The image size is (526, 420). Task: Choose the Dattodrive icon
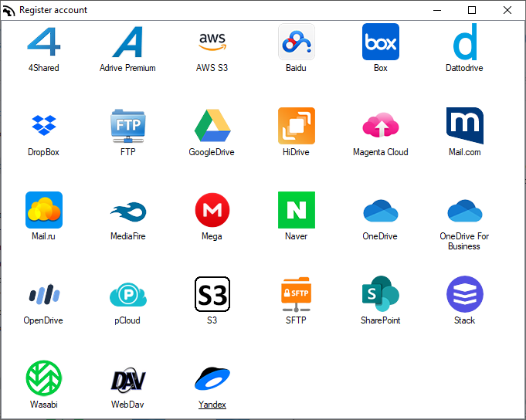tap(465, 42)
